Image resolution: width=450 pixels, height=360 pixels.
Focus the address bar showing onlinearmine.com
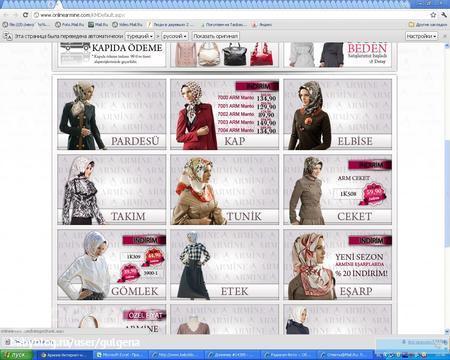coord(230,15)
